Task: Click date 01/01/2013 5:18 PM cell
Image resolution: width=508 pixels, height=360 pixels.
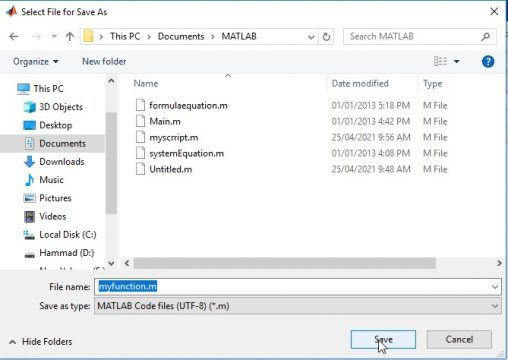Action: pyautogui.click(x=371, y=106)
